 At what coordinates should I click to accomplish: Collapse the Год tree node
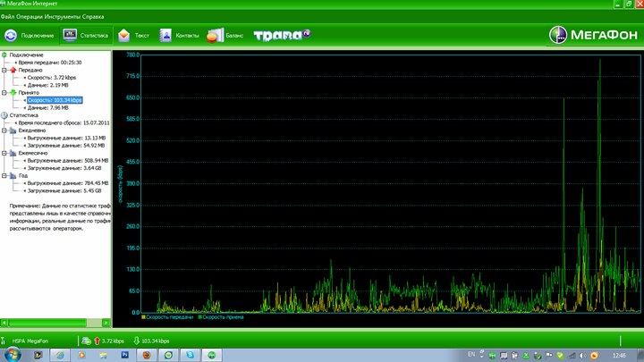(x=4, y=176)
